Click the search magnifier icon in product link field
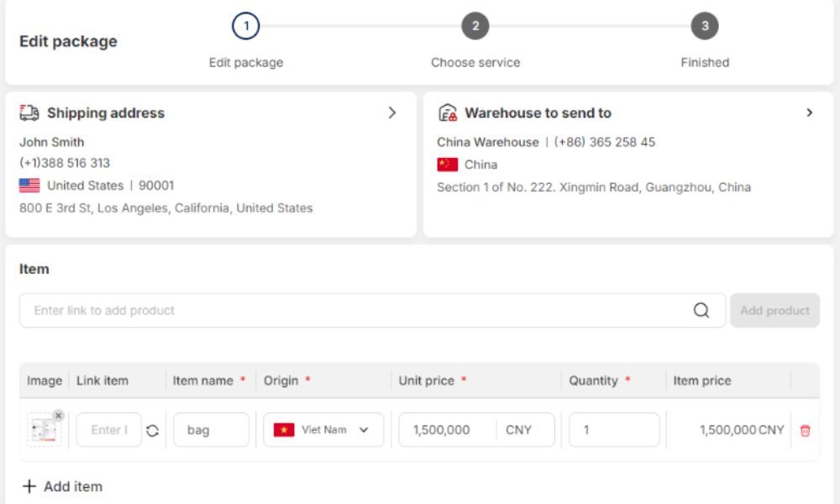Image resolution: width=840 pixels, height=504 pixels. [701, 310]
